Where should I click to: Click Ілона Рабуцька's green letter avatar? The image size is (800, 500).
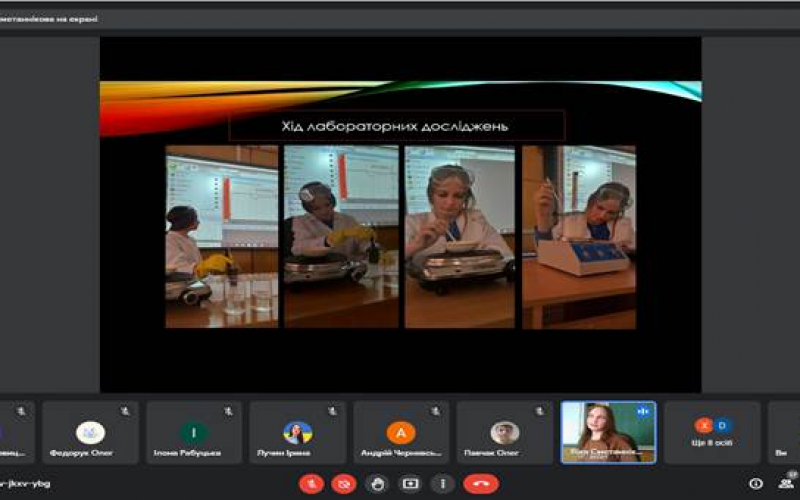(194, 433)
